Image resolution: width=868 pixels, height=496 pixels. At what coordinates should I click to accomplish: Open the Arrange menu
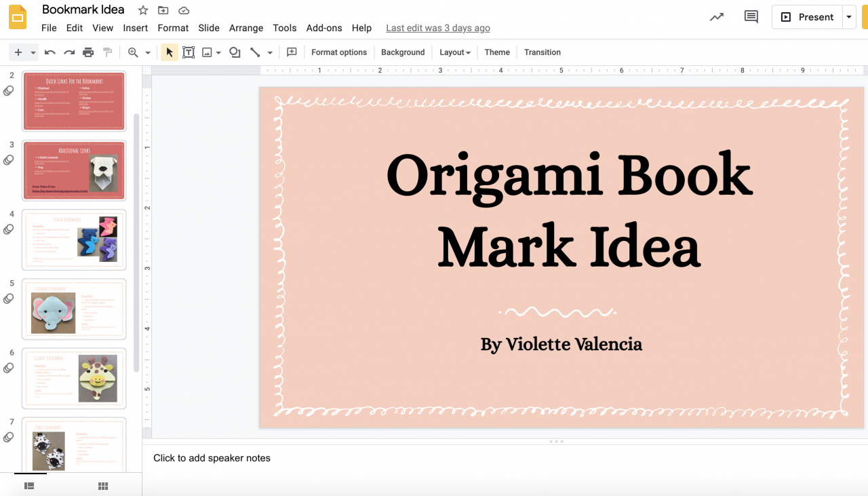coord(246,28)
